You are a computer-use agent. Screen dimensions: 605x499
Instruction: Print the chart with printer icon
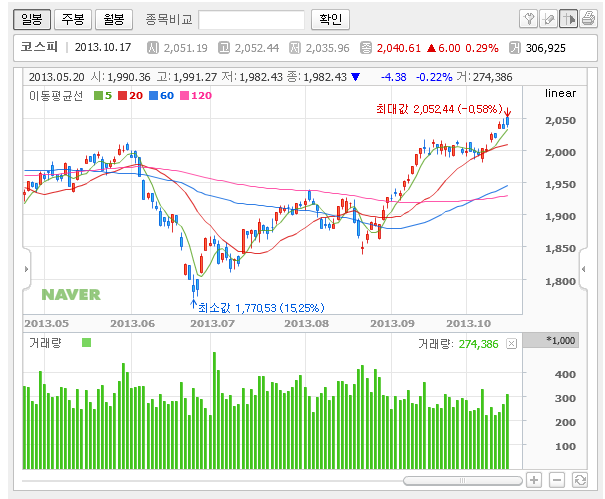point(588,19)
